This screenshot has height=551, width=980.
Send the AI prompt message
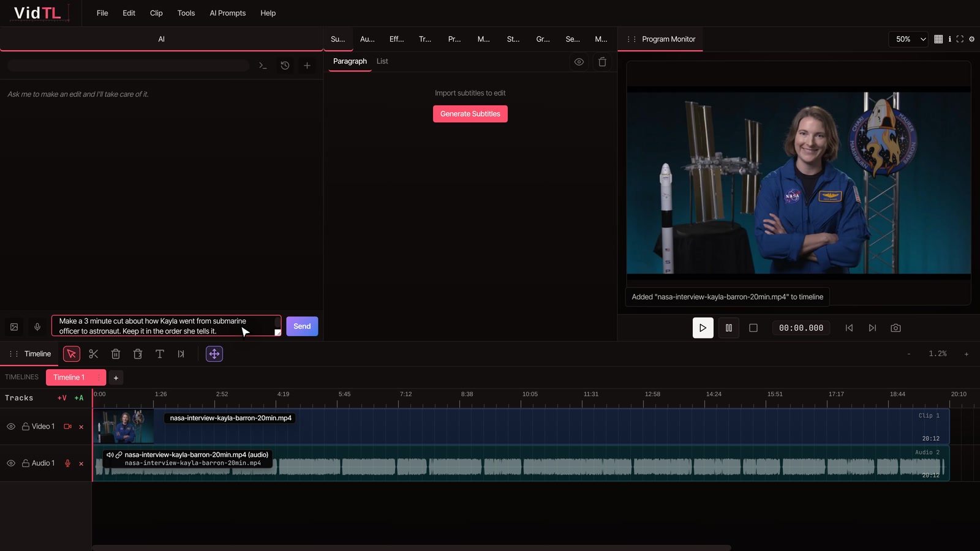[x=302, y=326]
